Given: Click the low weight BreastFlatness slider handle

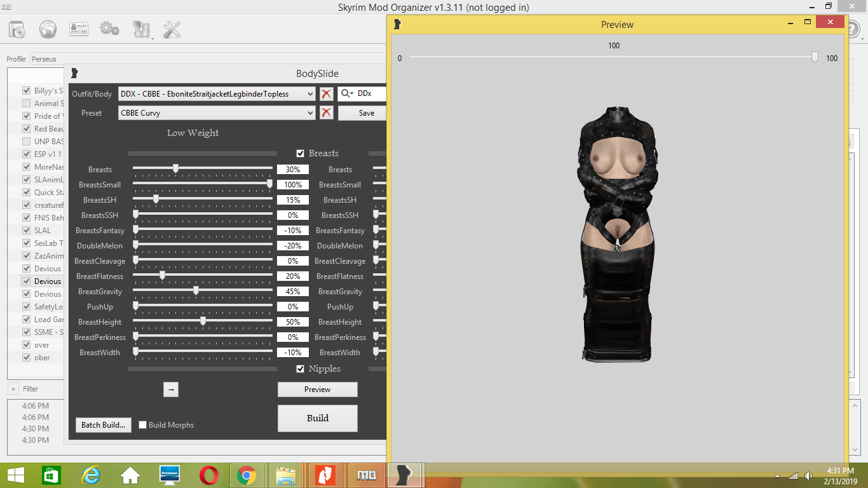Looking at the screenshot, I should coord(162,276).
